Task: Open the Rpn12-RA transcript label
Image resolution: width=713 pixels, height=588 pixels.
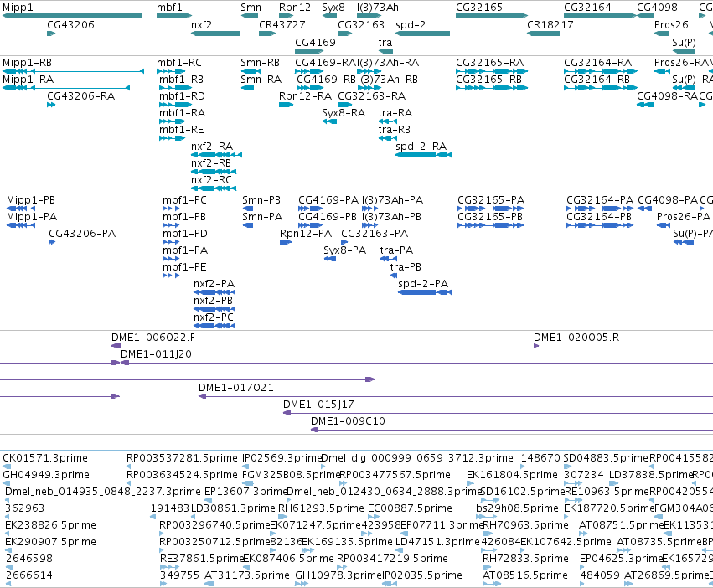Action: tap(305, 96)
